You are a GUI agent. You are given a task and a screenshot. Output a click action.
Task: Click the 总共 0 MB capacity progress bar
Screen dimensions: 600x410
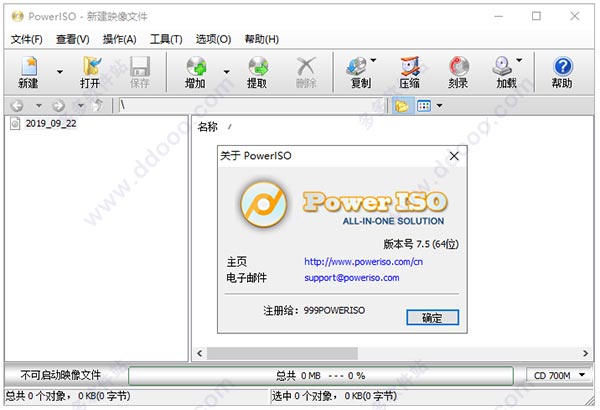point(321,376)
